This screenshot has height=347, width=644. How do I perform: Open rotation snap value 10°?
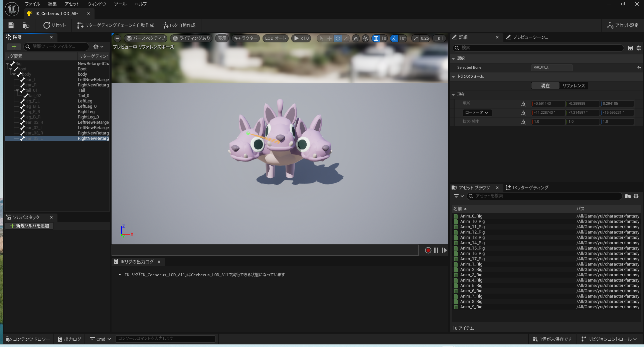403,38
